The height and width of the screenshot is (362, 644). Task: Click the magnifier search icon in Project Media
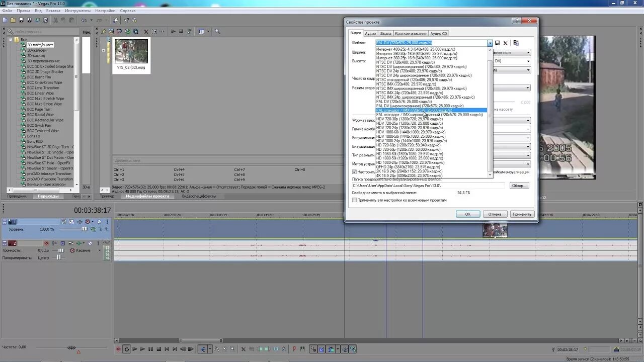click(x=217, y=31)
